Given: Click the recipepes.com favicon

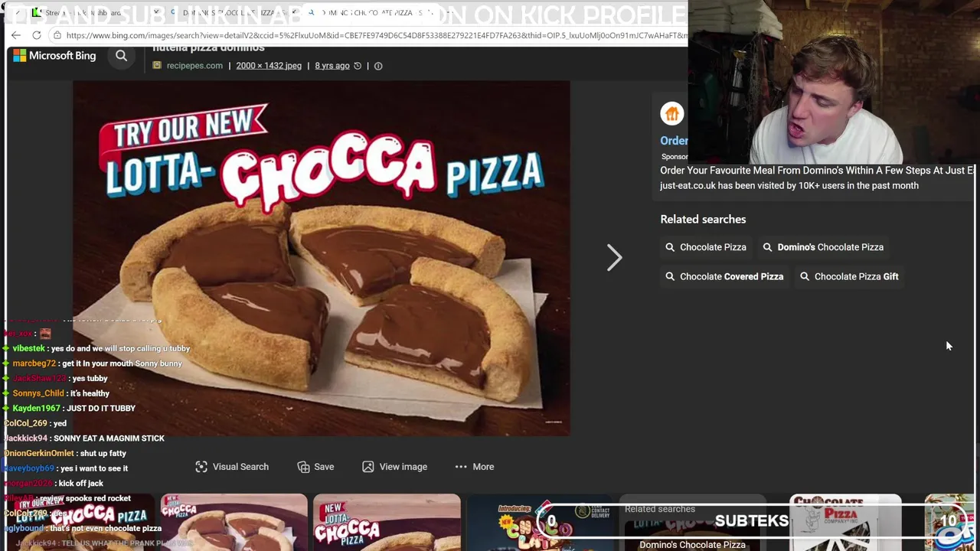Looking at the screenshot, I should pyautogui.click(x=157, y=66).
